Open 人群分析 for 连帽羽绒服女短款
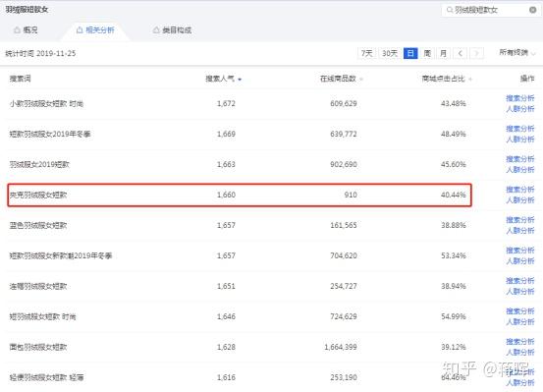The image size is (543, 392). coord(519,292)
